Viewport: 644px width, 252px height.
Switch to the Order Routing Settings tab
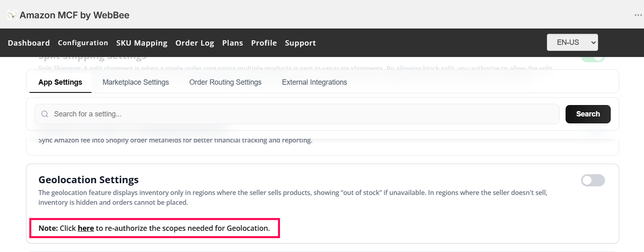[x=226, y=82]
